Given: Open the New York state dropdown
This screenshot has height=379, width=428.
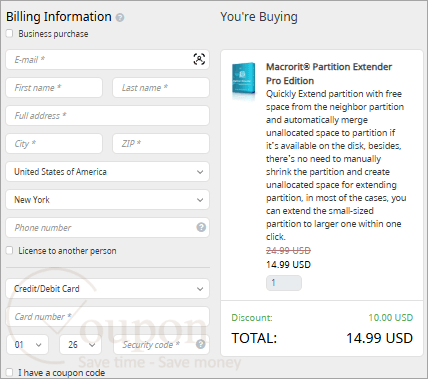Looking at the screenshot, I should coord(107,200).
